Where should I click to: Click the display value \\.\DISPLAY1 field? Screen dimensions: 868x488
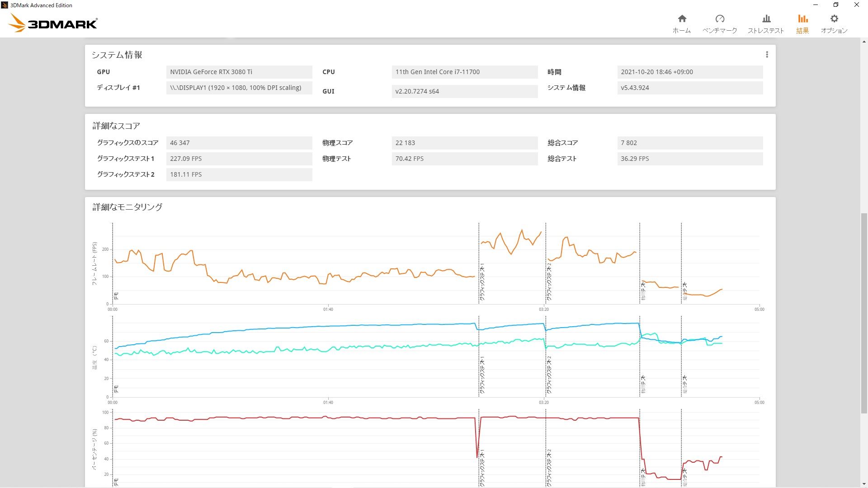(x=239, y=88)
